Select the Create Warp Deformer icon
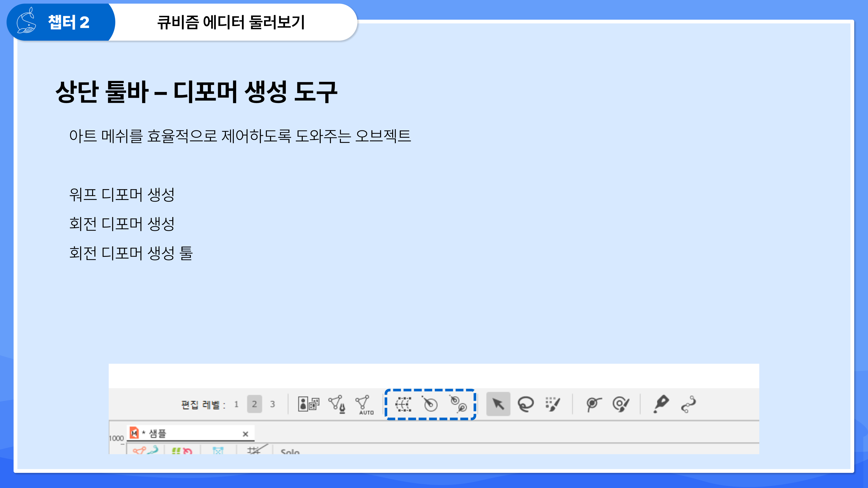 point(403,404)
